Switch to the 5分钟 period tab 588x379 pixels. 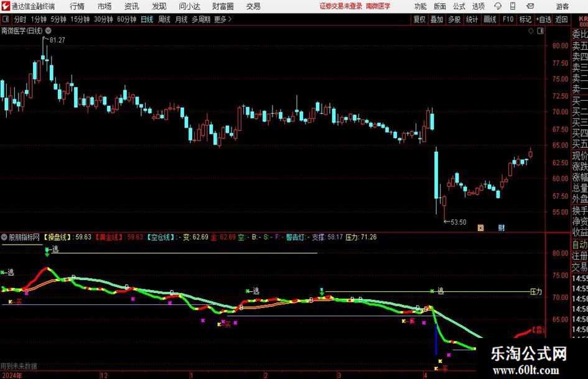[58, 19]
